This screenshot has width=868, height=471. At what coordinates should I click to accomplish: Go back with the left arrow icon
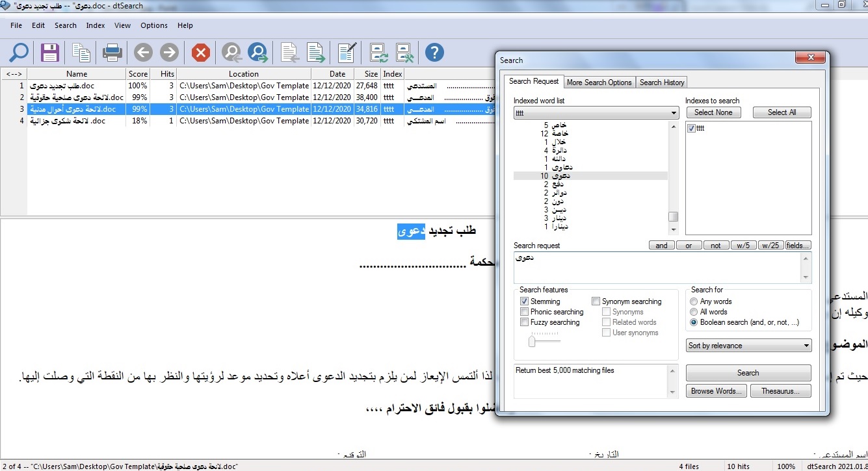coord(143,52)
